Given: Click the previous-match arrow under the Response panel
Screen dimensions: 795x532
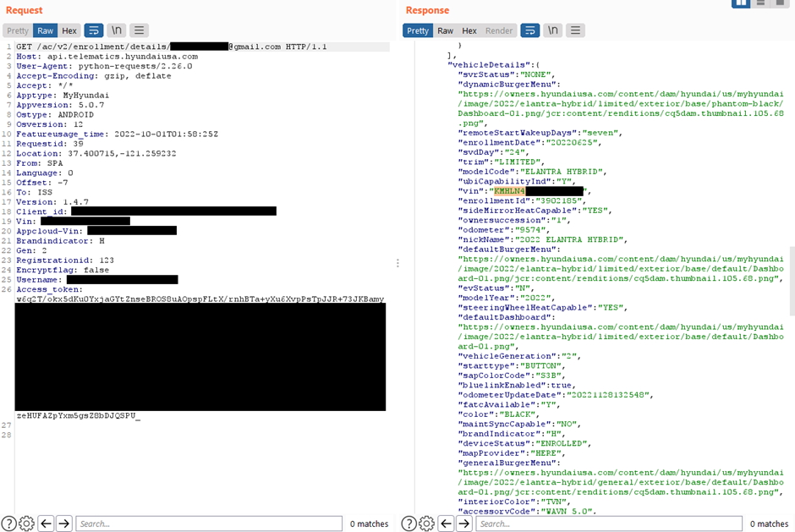Looking at the screenshot, I should pos(445,523).
